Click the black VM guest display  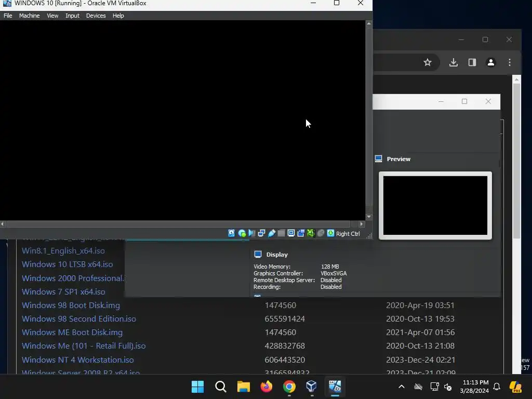[x=182, y=121]
